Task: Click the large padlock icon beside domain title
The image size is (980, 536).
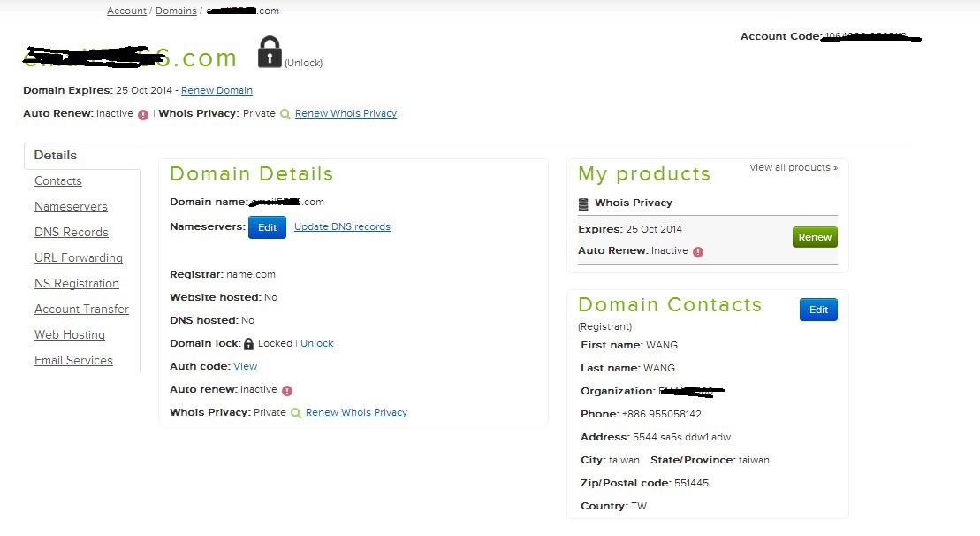Action: coord(270,52)
